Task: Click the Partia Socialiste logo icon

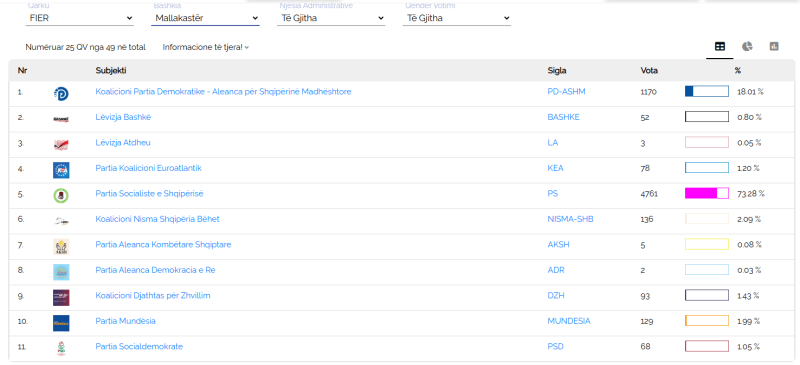Action: click(61, 196)
